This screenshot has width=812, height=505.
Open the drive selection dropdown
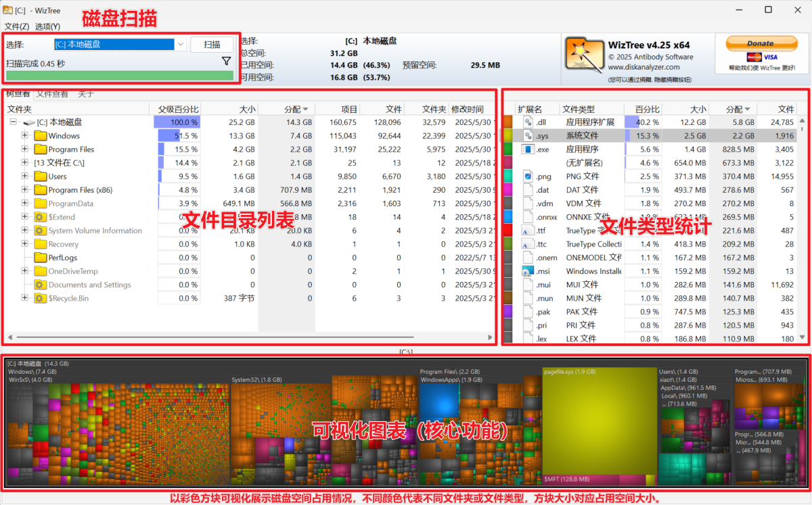[x=180, y=45]
